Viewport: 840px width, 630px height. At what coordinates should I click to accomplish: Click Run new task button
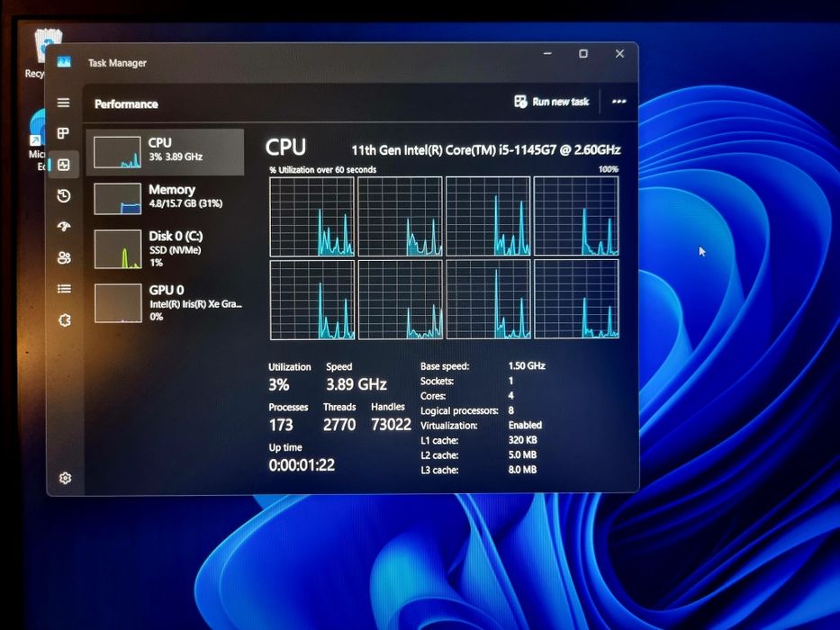(x=551, y=102)
